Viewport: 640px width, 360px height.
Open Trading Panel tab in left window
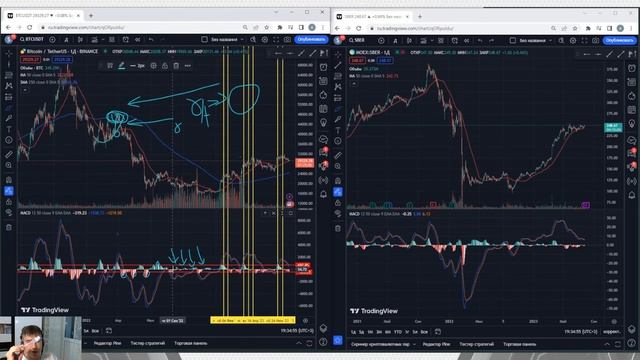(x=191, y=343)
